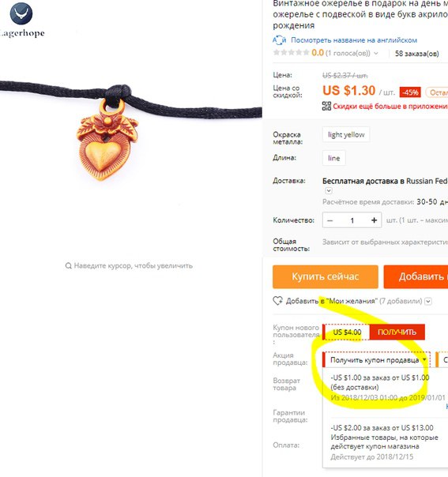
Task: Decrease quantity with the minus button
Action: coord(330,220)
